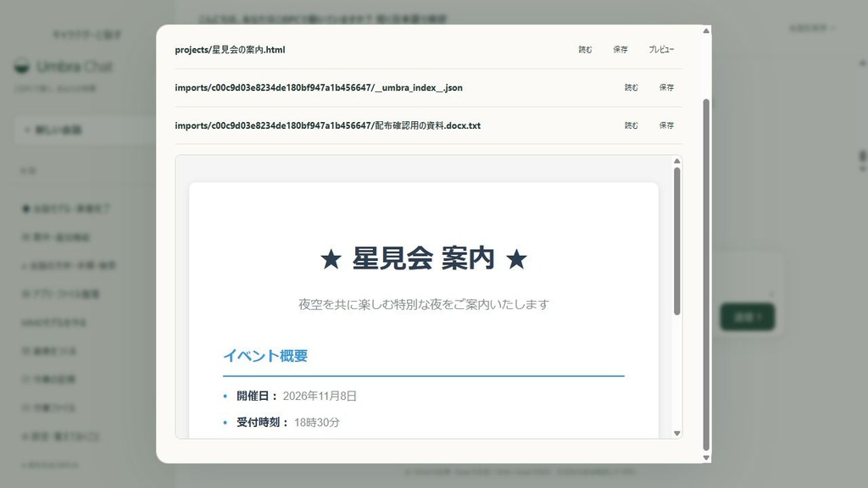Click the subtitle 夜空を共に楽しむ特別な夜をご案内いたします

pyautogui.click(x=424, y=304)
